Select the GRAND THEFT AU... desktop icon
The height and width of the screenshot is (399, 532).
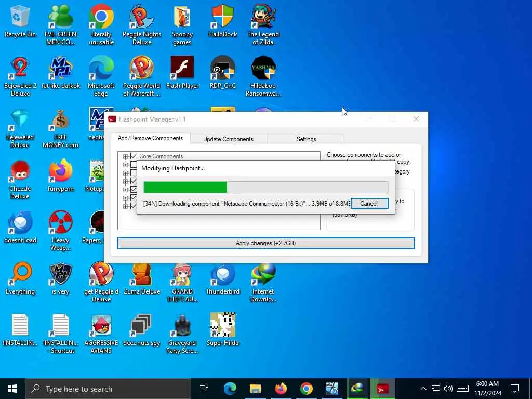(182, 282)
